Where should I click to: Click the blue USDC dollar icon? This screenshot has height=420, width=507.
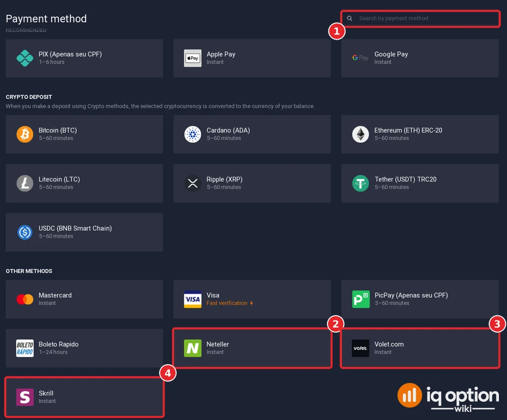click(x=25, y=232)
